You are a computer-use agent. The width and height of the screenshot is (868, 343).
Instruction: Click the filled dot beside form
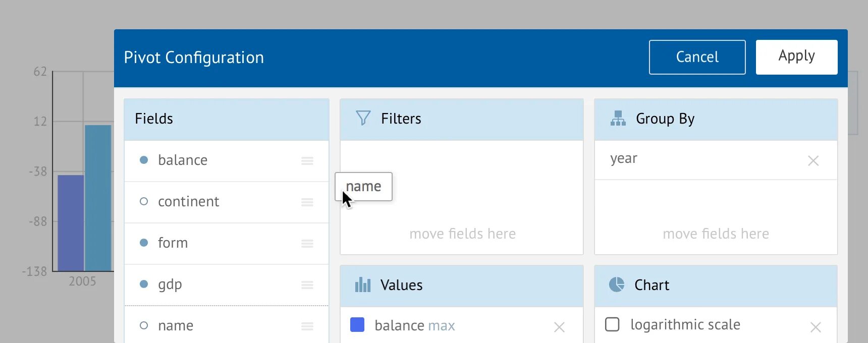[144, 243]
